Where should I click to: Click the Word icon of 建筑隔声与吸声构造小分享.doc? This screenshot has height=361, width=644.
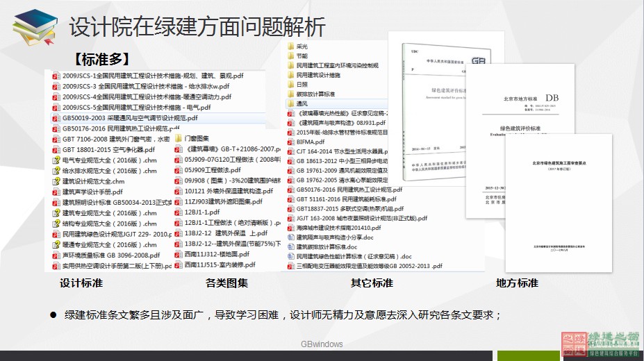tap(291, 237)
